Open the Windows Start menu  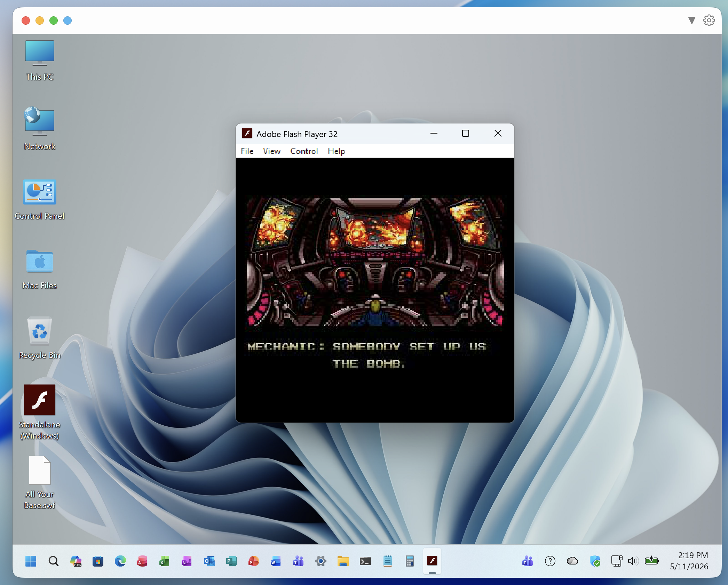coord(31,561)
